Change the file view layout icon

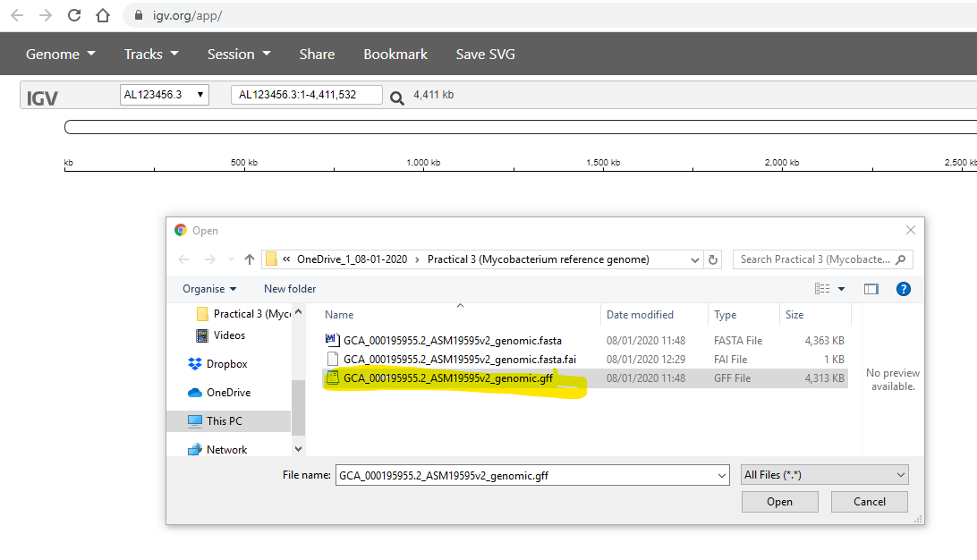coord(822,289)
